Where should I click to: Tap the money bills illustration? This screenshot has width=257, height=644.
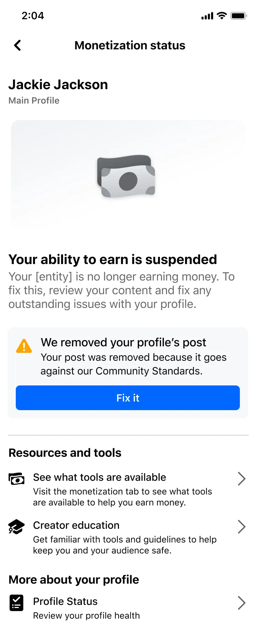click(x=126, y=177)
